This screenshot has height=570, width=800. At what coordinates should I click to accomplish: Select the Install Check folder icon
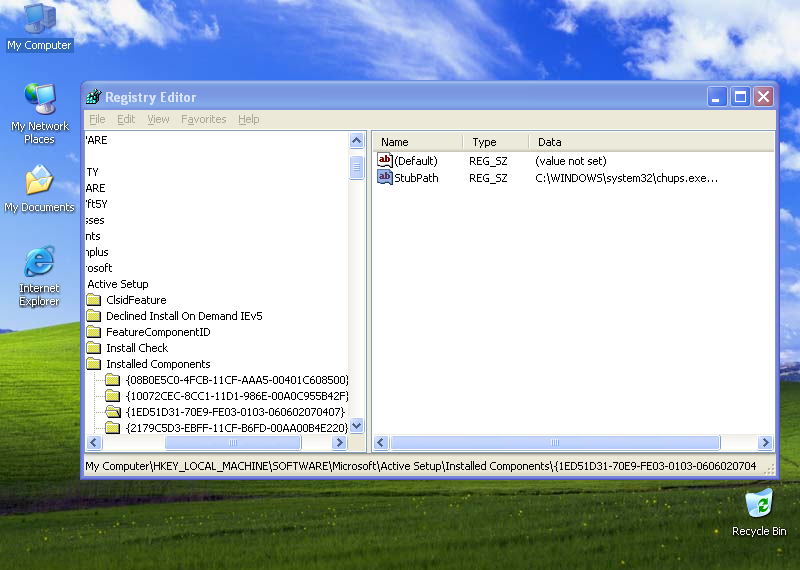pos(94,348)
